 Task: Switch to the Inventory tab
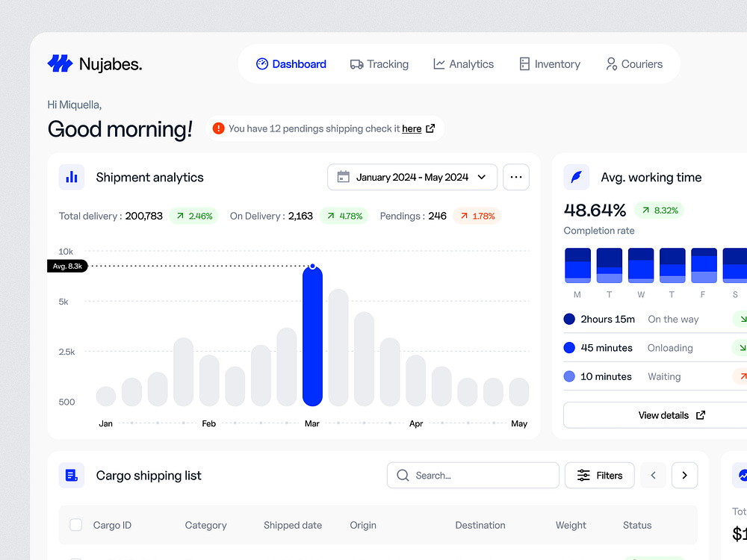tap(550, 63)
